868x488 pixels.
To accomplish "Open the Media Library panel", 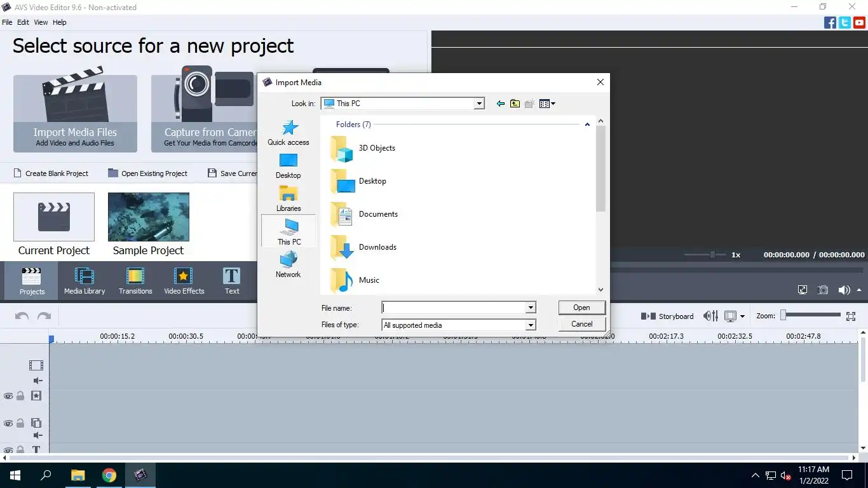I will point(85,281).
